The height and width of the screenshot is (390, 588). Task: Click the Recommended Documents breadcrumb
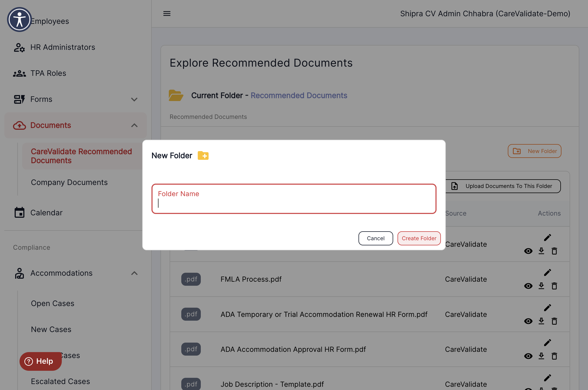tap(208, 117)
